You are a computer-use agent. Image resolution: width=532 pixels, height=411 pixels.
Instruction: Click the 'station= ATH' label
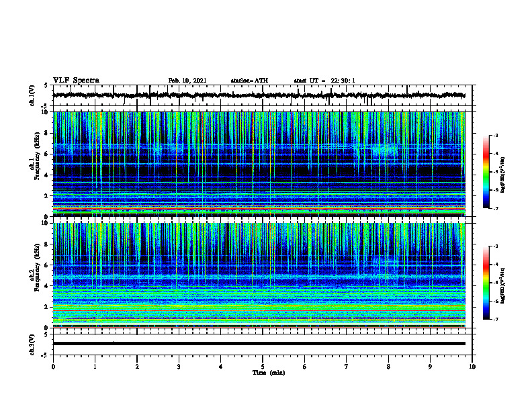[249, 81]
